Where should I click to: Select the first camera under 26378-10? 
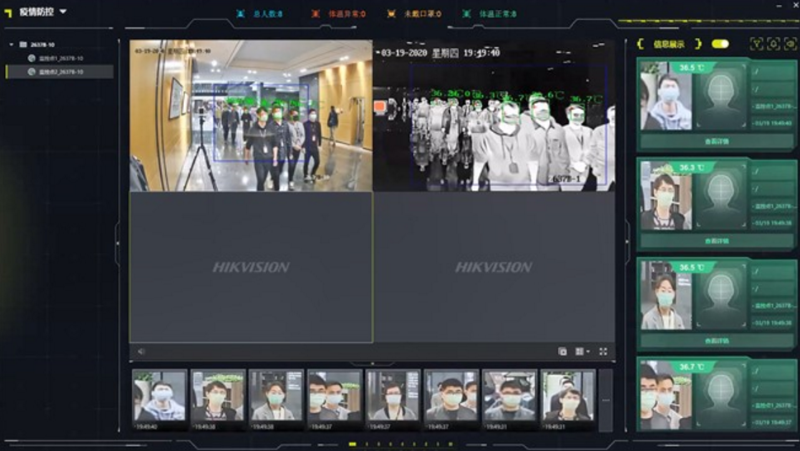pos(32,58)
